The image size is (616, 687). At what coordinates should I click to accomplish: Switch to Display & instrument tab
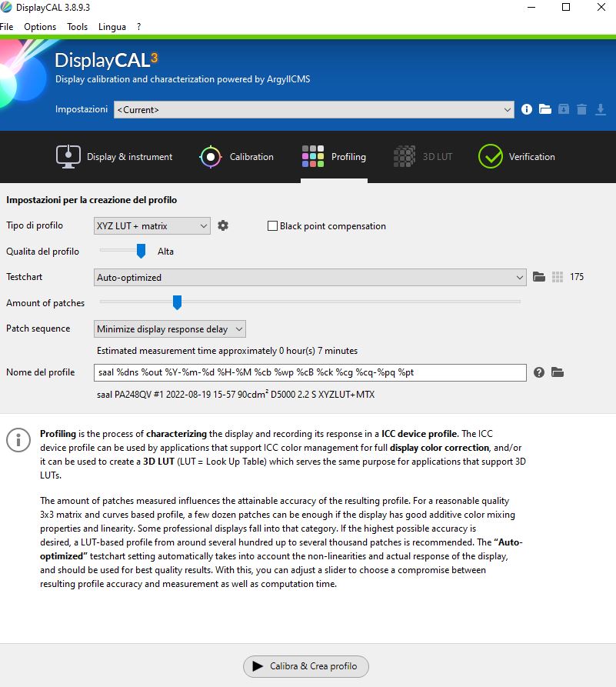coord(114,157)
